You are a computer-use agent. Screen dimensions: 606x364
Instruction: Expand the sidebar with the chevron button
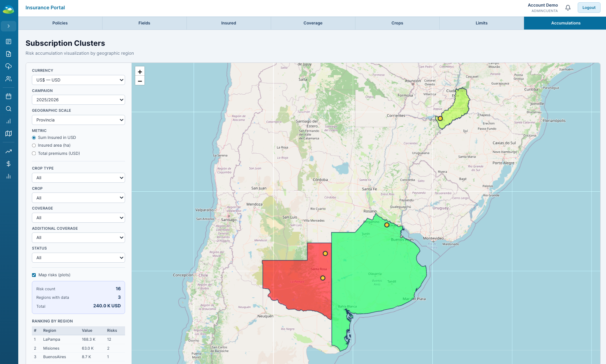pyautogui.click(x=9, y=26)
